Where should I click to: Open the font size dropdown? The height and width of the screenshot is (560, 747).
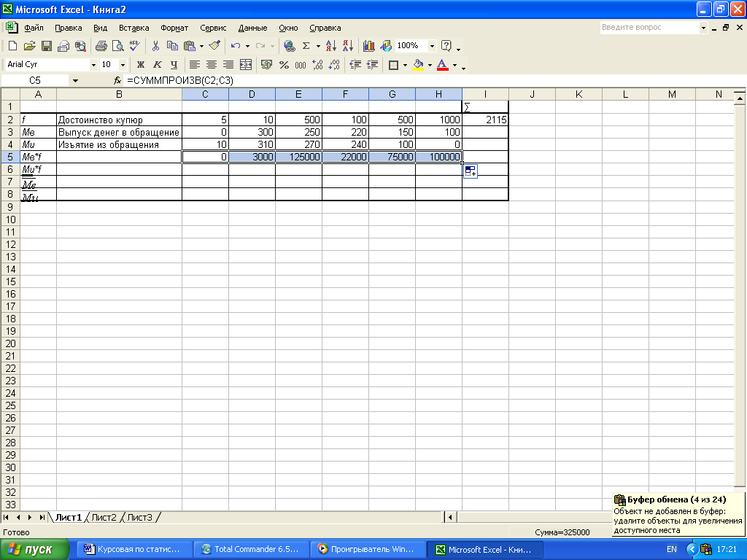pyautogui.click(x=123, y=65)
